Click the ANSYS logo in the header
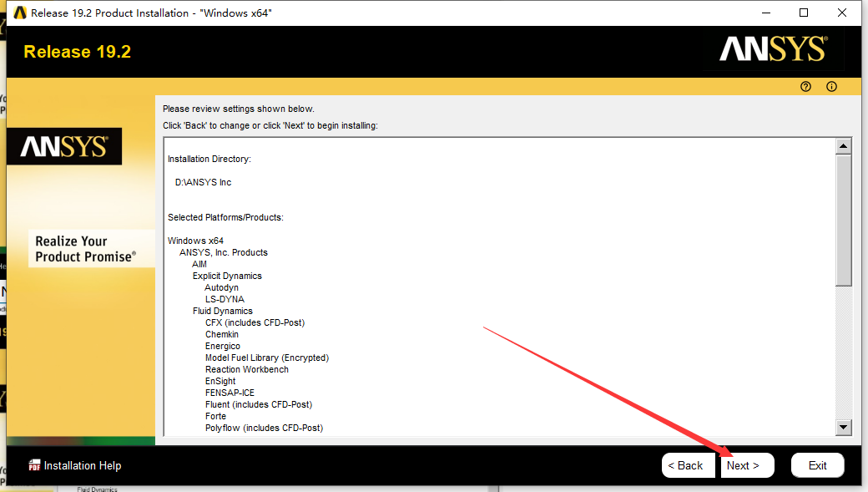The height and width of the screenshot is (492, 868). point(773,50)
